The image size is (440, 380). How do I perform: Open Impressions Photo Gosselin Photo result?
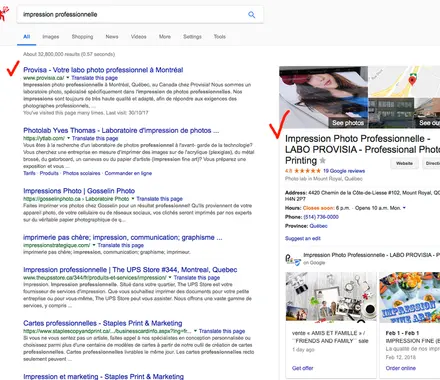coord(79,191)
